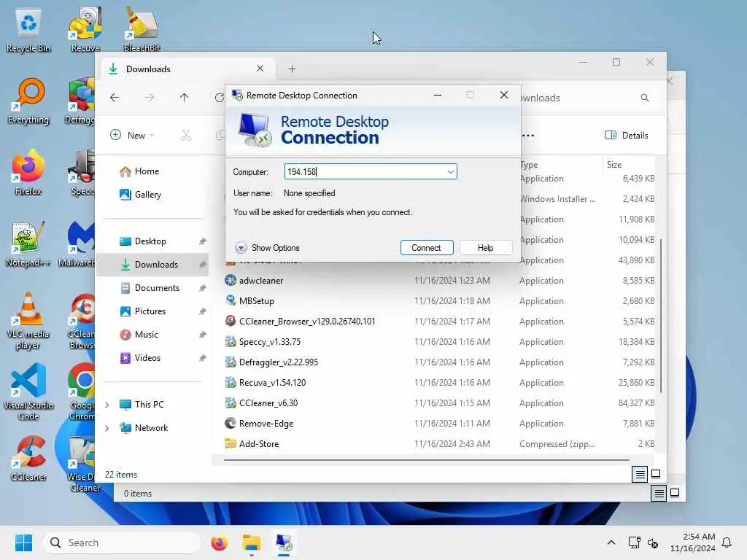
Task: Open the network status tray icon
Action: [634, 542]
